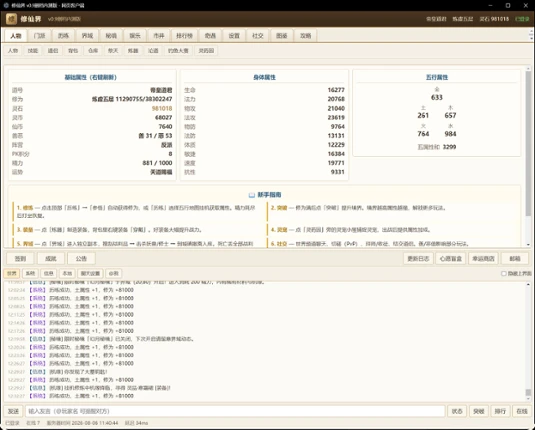Open the 设置 tab
Image resolution: width=535 pixels, height=430 pixels.
coord(234,35)
